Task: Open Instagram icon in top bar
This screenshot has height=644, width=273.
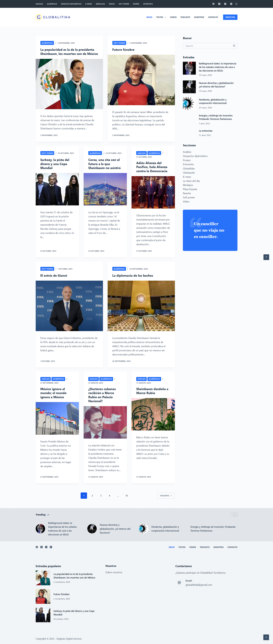Action: coord(225,4)
